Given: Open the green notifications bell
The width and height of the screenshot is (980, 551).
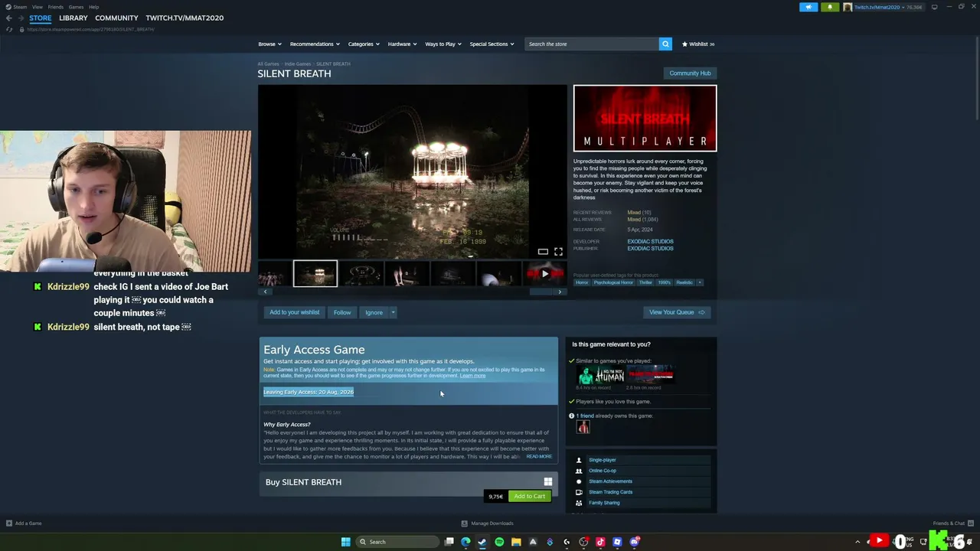Looking at the screenshot, I should point(830,7).
